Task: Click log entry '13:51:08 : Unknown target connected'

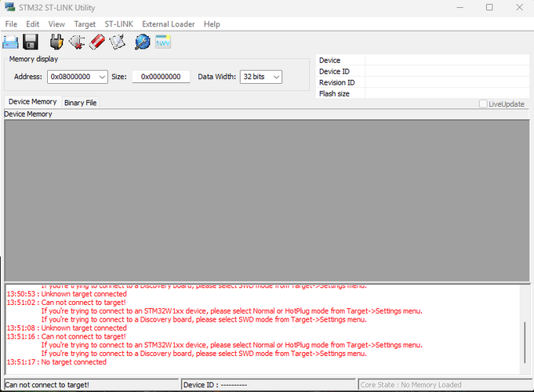Action: [67, 328]
